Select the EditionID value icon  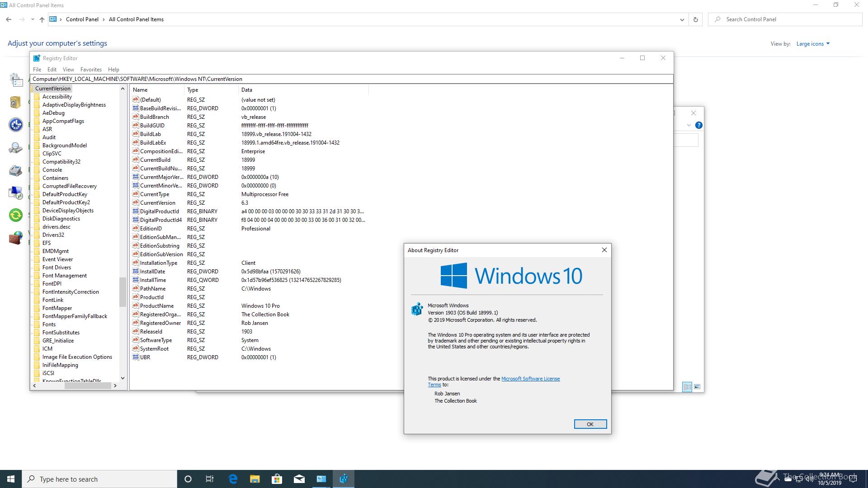point(136,228)
